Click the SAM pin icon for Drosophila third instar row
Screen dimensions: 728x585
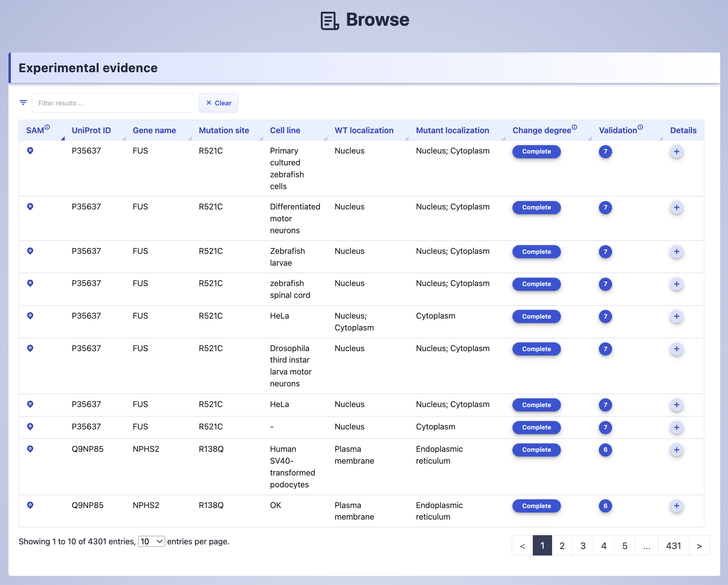pyautogui.click(x=30, y=348)
